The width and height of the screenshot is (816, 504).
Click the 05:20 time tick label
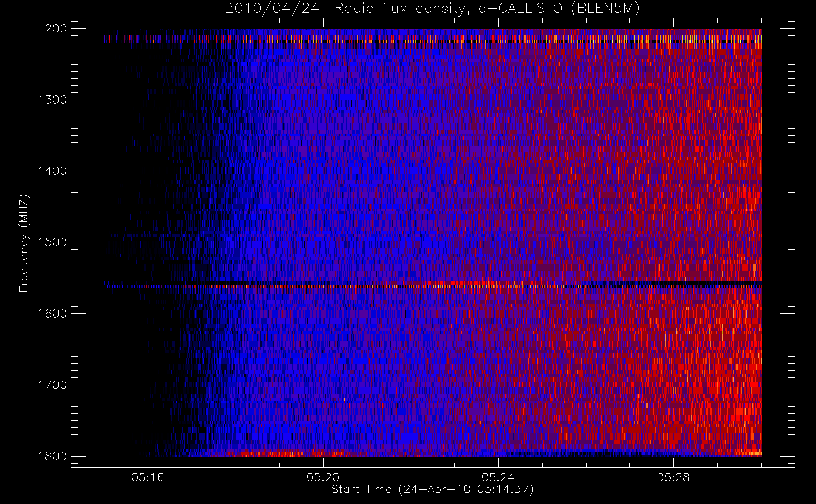tap(323, 477)
